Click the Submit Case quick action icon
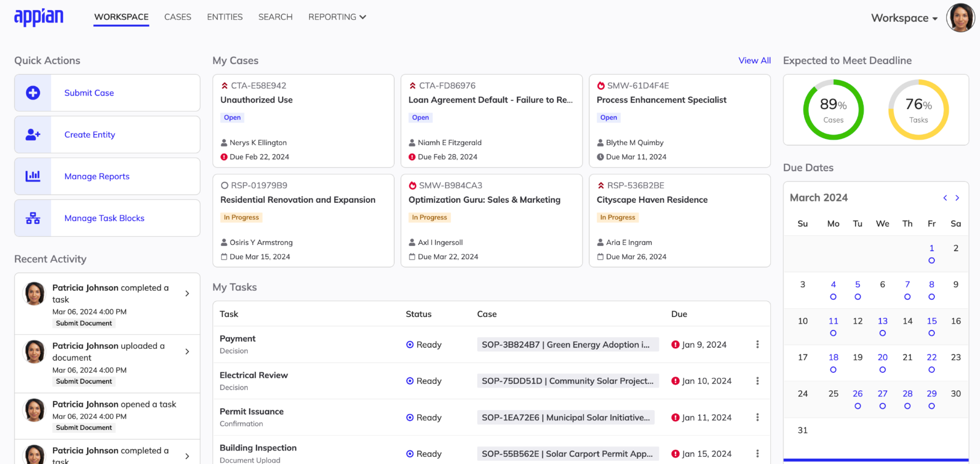 click(33, 92)
